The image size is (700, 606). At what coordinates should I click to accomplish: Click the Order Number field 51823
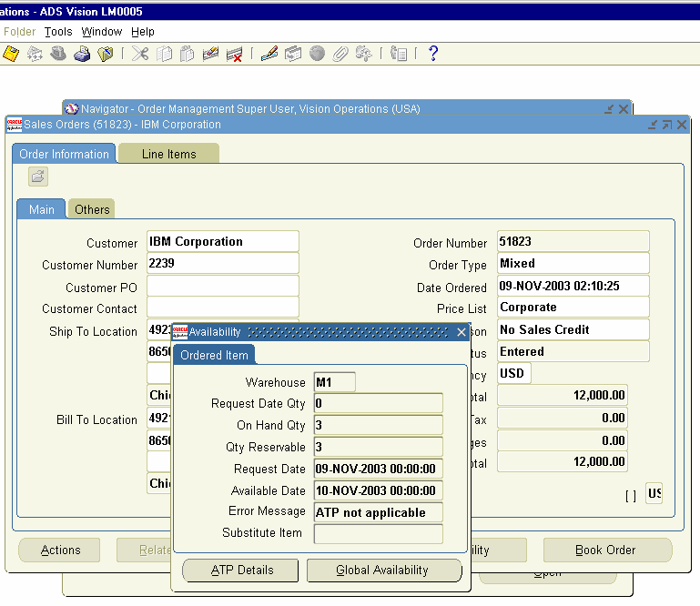573,241
